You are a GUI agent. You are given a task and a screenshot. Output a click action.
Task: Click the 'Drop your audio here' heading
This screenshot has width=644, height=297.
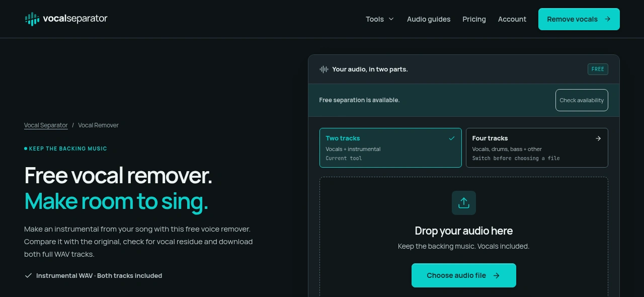pyautogui.click(x=464, y=231)
